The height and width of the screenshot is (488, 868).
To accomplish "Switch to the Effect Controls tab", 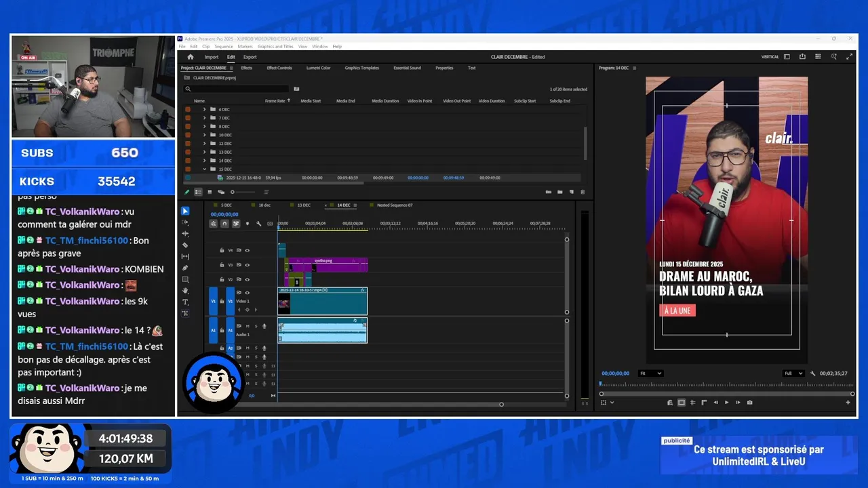I will point(279,68).
